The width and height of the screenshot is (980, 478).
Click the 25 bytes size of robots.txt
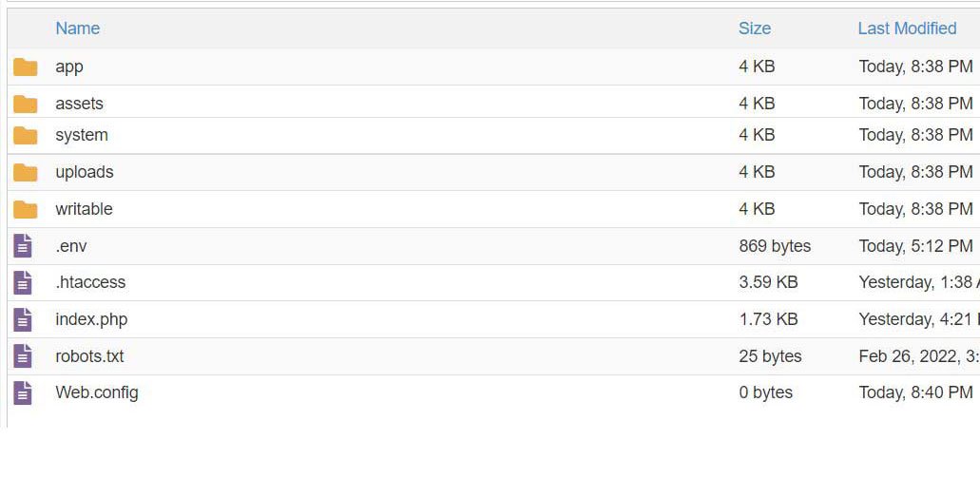tap(770, 356)
